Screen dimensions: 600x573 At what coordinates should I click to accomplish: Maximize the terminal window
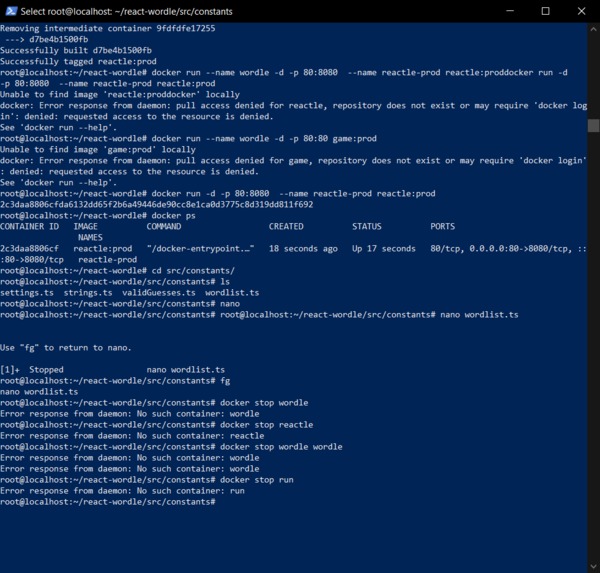point(545,11)
